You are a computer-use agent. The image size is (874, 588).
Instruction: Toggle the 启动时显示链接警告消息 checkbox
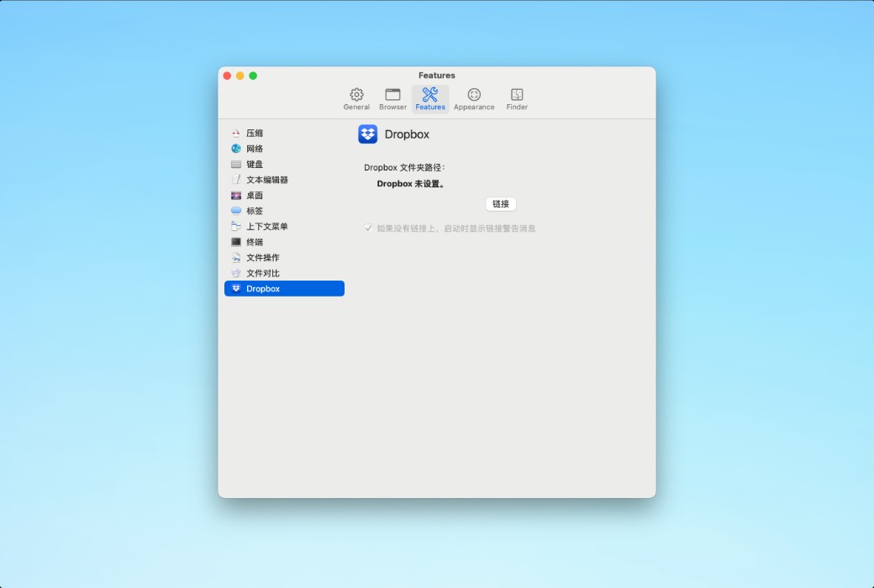pyautogui.click(x=368, y=228)
